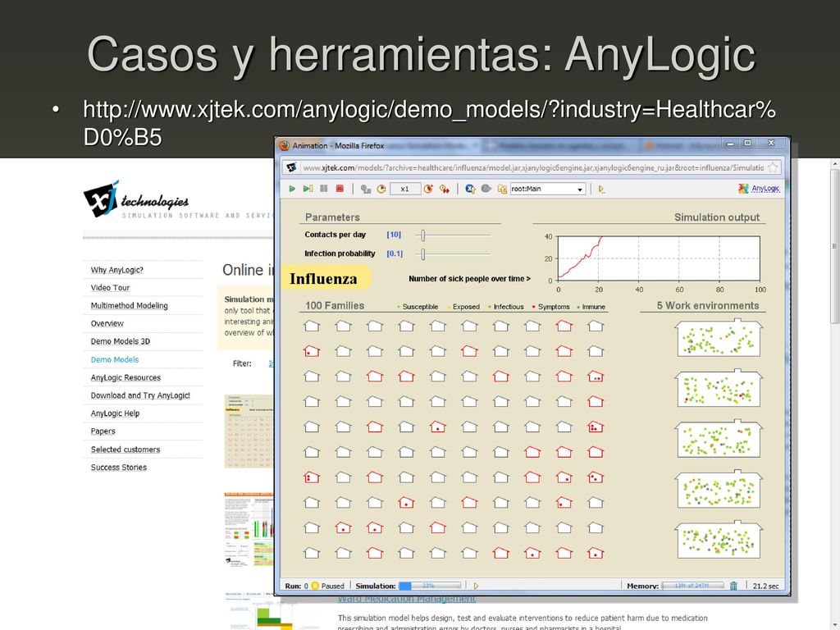Click the slow down simulation icon
The width and height of the screenshot is (840, 630).
366,189
